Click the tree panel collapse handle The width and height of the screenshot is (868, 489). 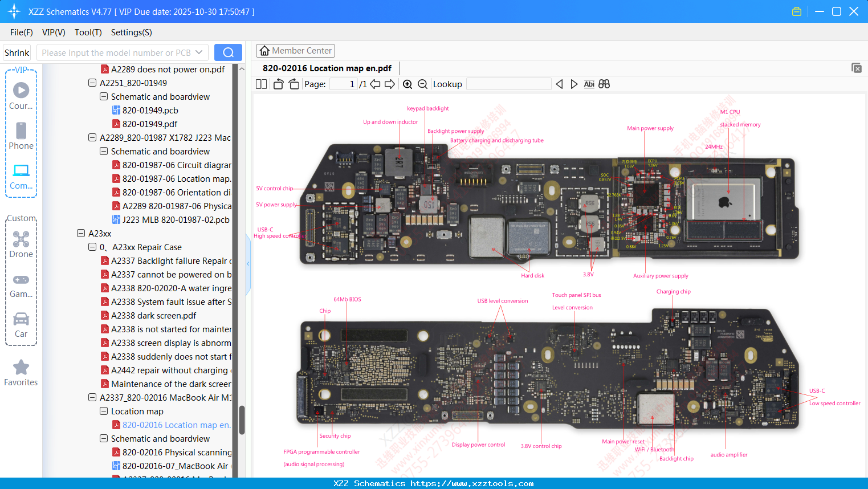248,263
